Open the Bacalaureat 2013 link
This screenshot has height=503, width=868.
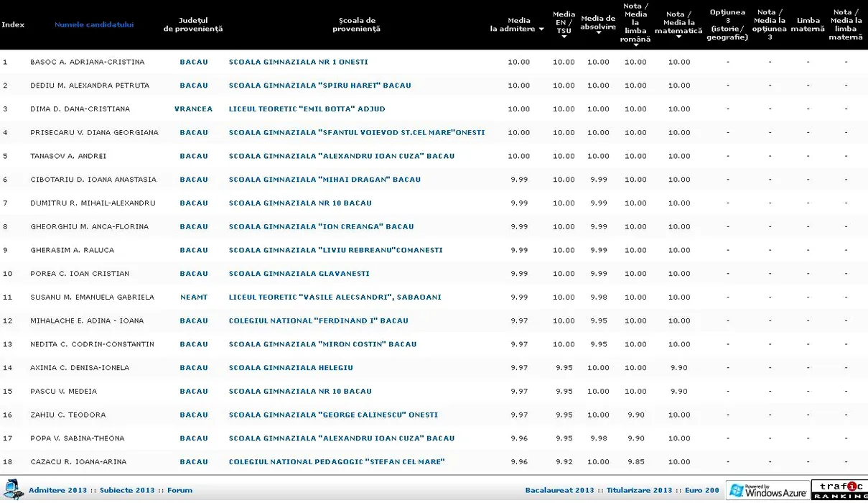click(x=559, y=490)
